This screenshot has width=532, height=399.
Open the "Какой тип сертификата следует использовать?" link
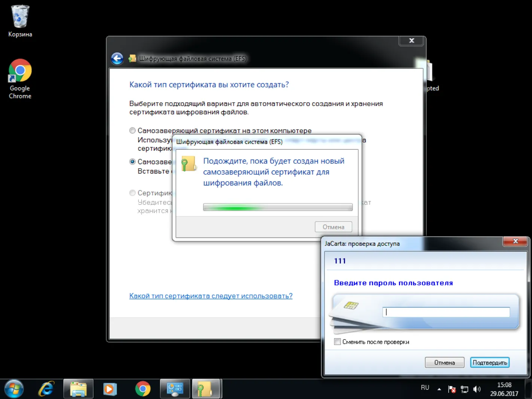coord(211,296)
